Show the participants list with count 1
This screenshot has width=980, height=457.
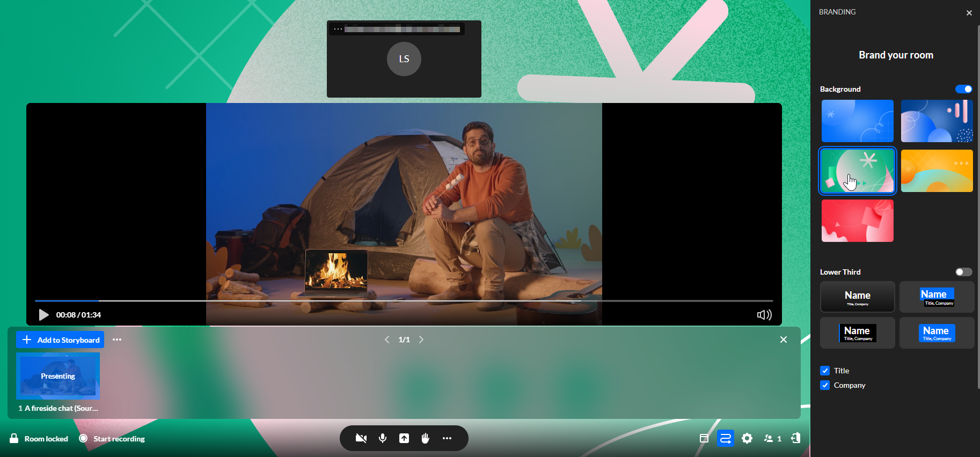(772, 438)
